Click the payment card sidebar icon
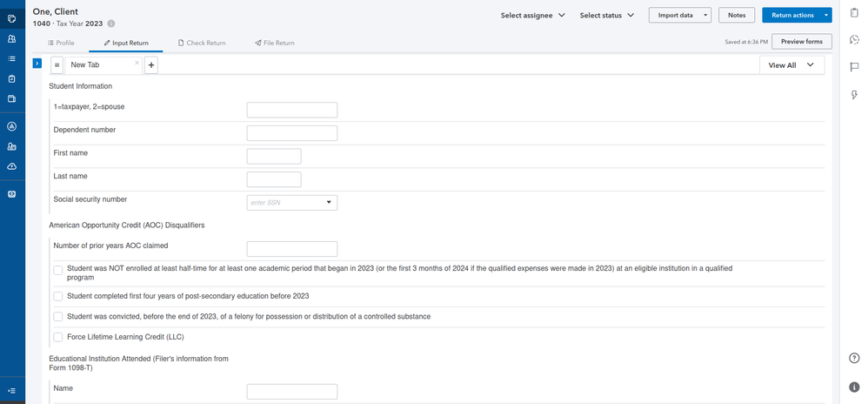 click(x=11, y=194)
